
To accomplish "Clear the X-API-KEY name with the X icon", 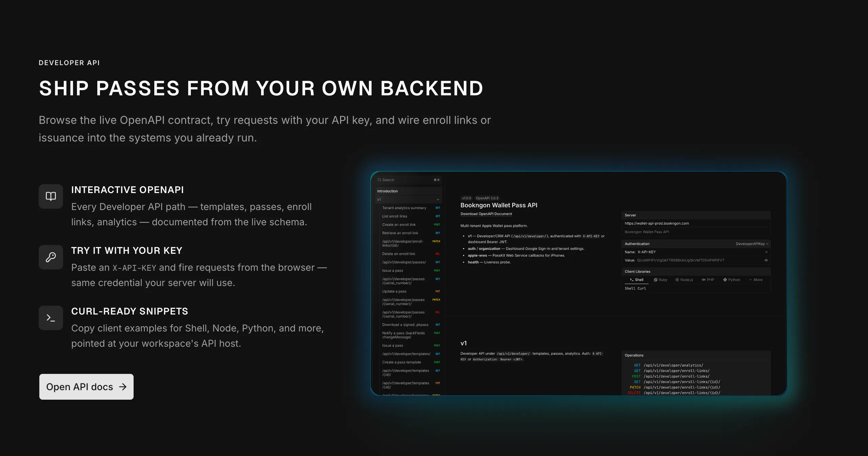I will click(x=766, y=252).
